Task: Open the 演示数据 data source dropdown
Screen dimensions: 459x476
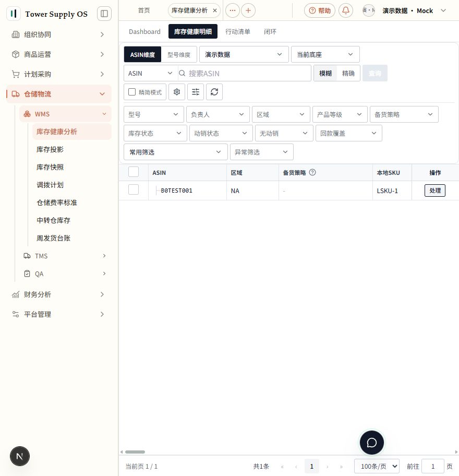Action: click(244, 55)
